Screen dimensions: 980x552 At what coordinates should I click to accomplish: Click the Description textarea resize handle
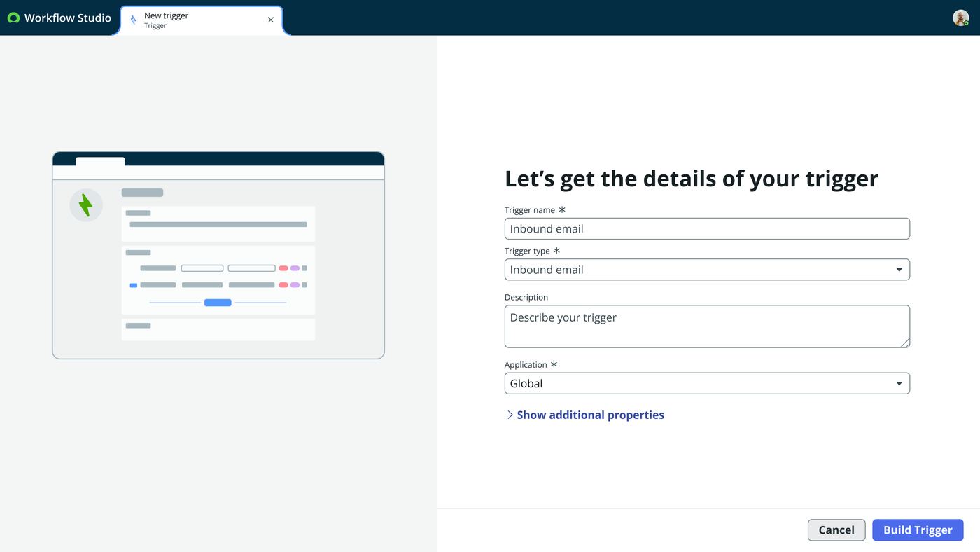[x=905, y=343]
